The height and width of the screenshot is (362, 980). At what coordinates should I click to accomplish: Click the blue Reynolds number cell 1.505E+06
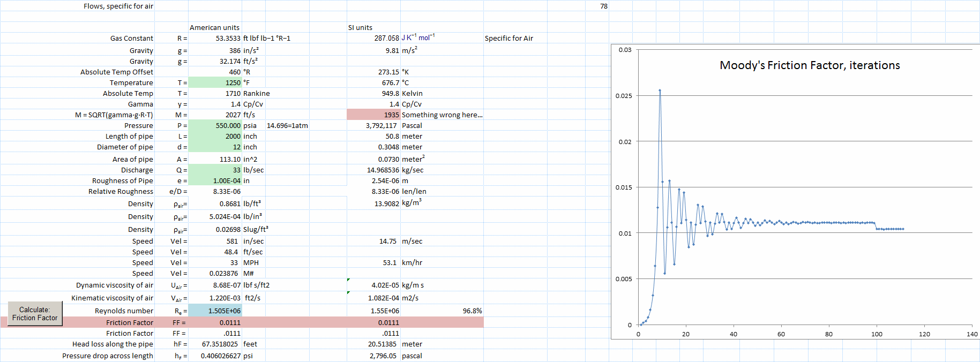tap(215, 311)
